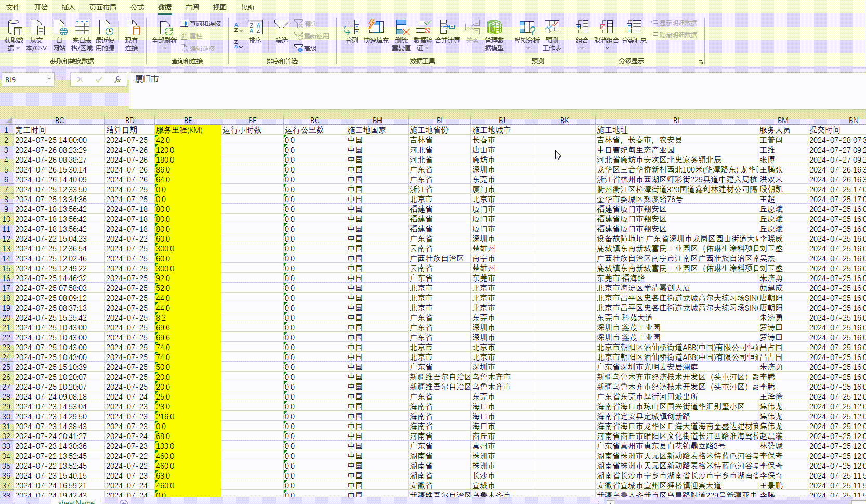Open 高级 (Advanced) filter

point(306,48)
